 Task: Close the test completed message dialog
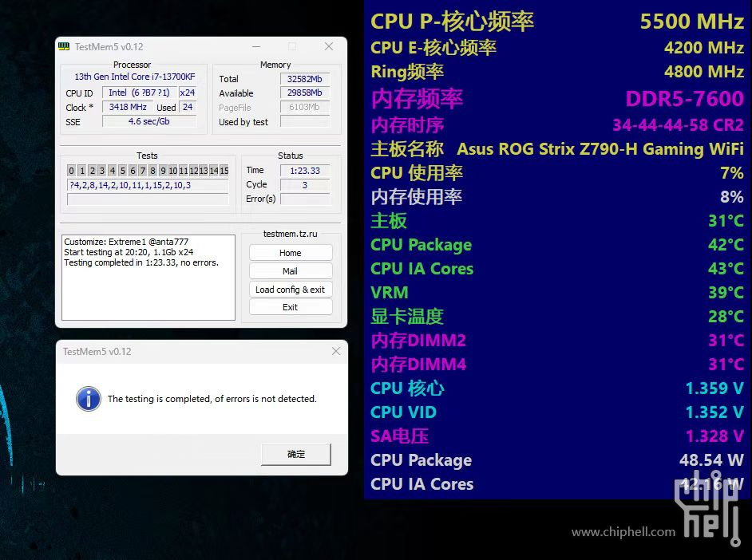click(x=336, y=351)
